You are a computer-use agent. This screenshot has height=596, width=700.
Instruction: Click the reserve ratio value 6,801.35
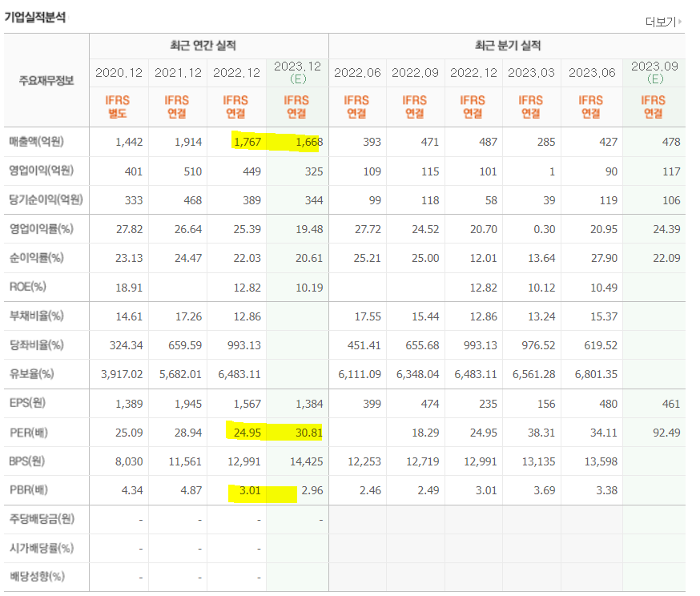tap(596, 374)
